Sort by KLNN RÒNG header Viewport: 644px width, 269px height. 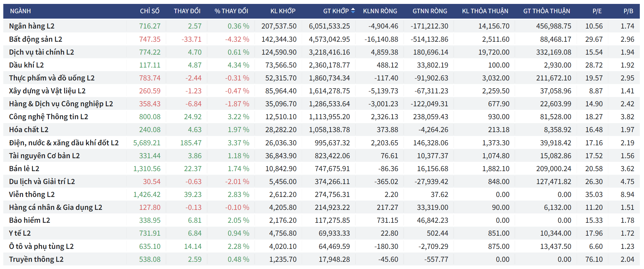(380, 11)
